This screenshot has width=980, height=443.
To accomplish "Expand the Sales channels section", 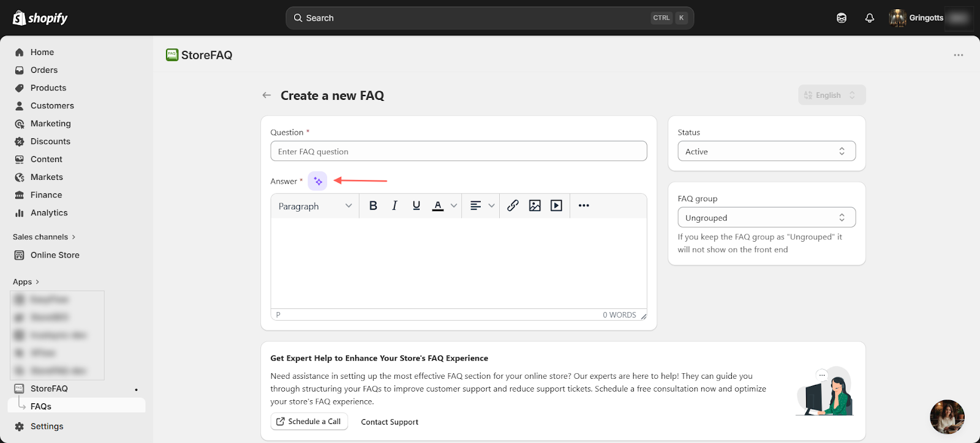I will pyautogui.click(x=44, y=237).
